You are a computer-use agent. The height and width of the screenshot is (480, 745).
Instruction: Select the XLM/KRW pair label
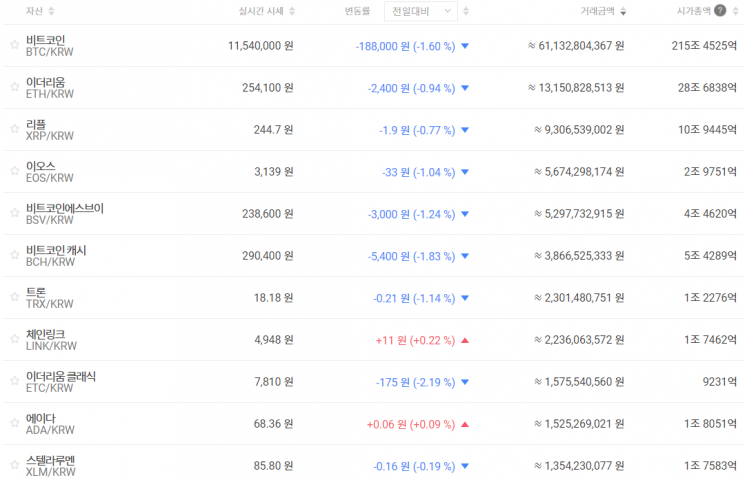coord(51,472)
